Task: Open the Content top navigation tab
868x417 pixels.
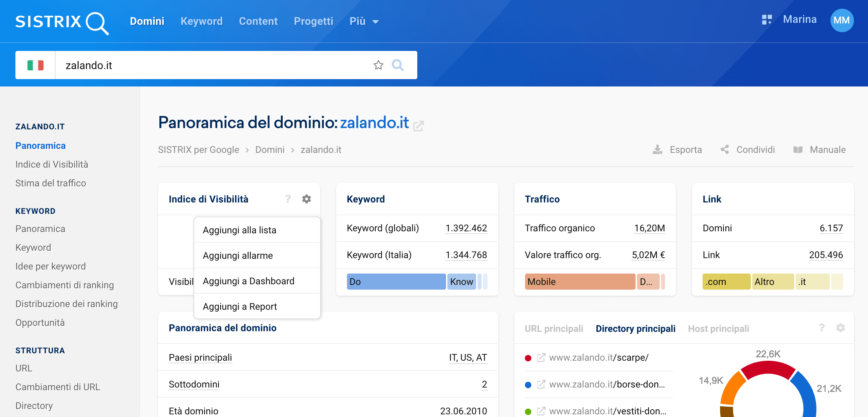Action: point(258,21)
